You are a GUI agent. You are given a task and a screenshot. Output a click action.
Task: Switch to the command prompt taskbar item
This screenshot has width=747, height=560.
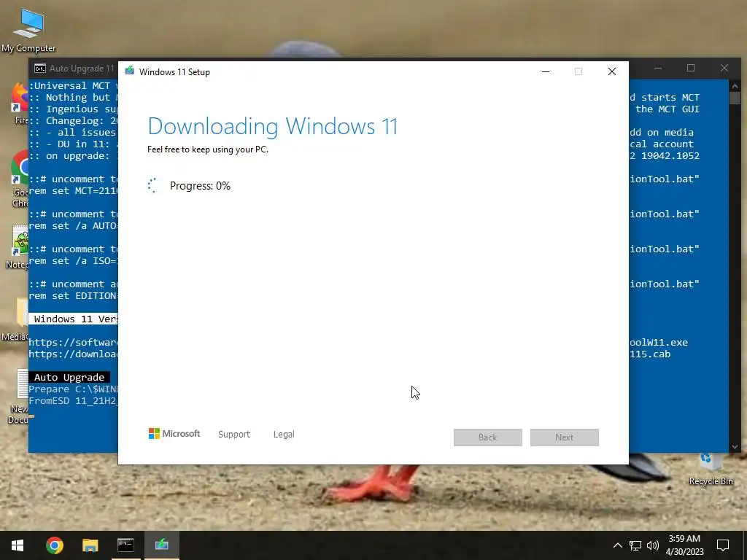[125, 545]
